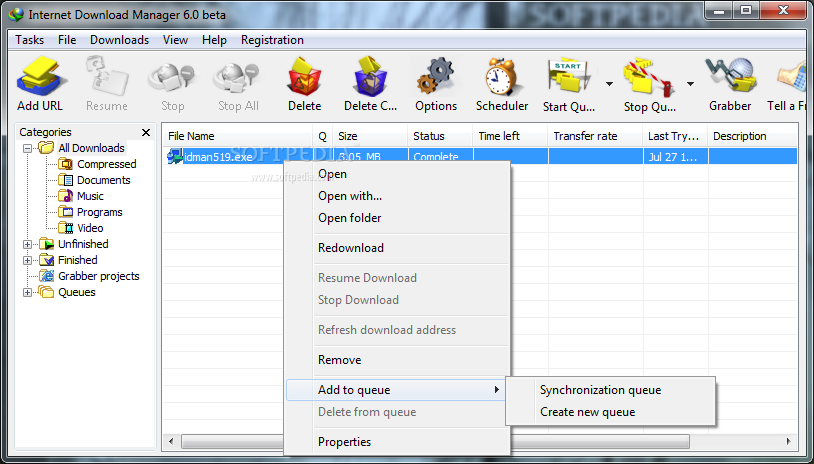Click the Finished folder icon
The image size is (814, 464).
(x=47, y=260)
